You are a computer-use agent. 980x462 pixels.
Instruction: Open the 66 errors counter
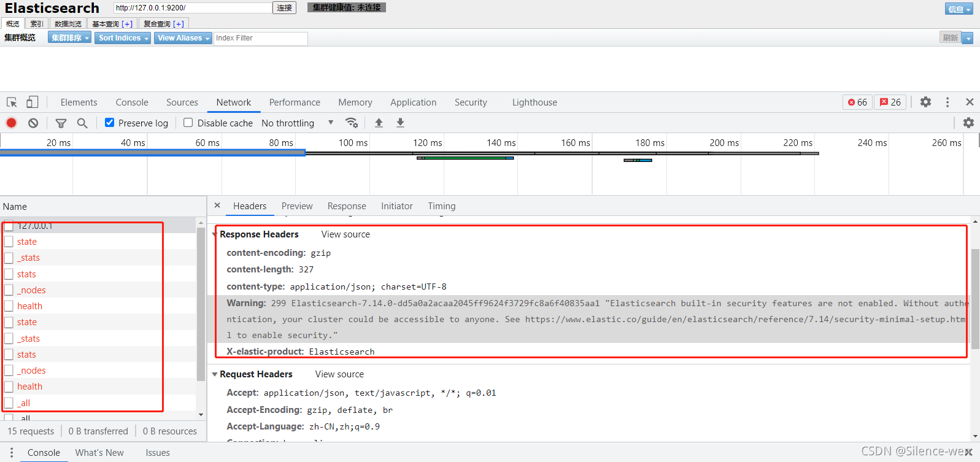pos(857,102)
